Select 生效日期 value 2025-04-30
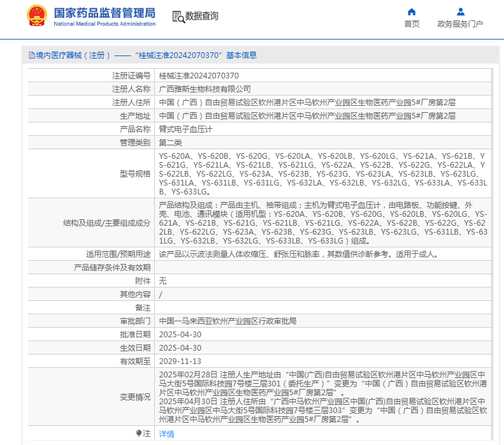The image size is (504, 445). coord(180,348)
